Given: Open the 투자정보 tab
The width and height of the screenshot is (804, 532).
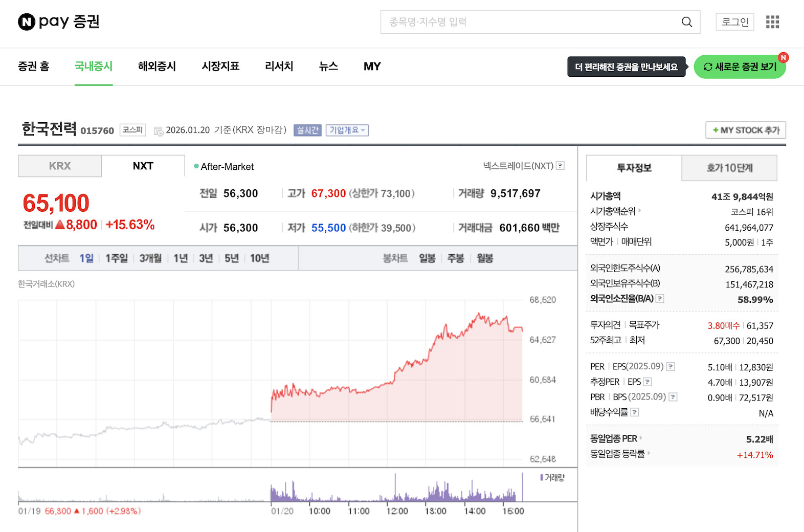Looking at the screenshot, I should (x=634, y=168).
